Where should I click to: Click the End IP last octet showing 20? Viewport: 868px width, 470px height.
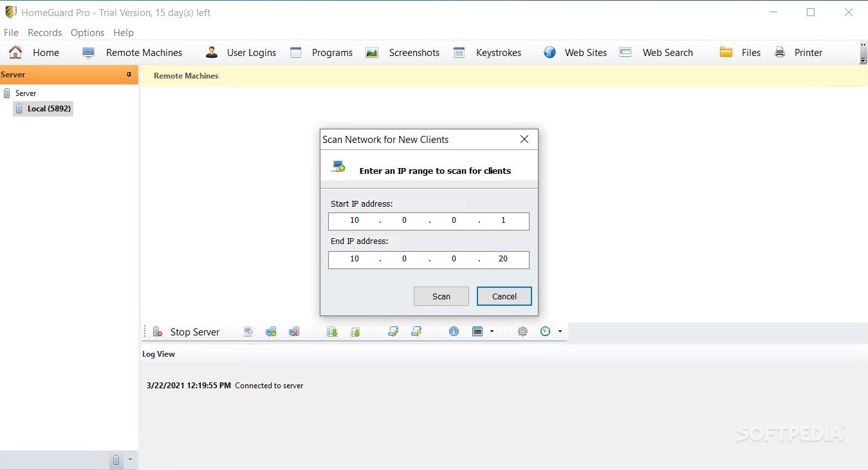click(503, 259)
